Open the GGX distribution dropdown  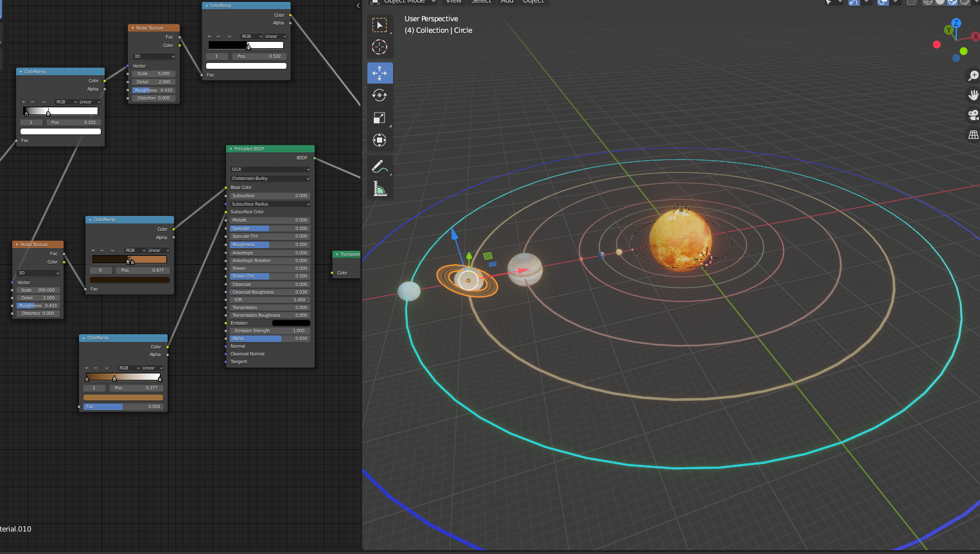[270, 169]
